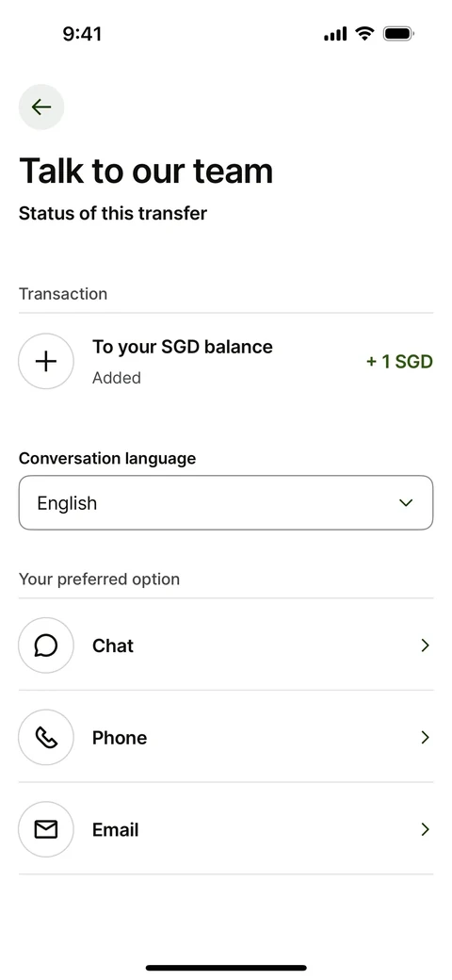Choose Chat as preferred option
Image resolution: width=452 pixels, height=980 pixels.
[x=226, y=645]
